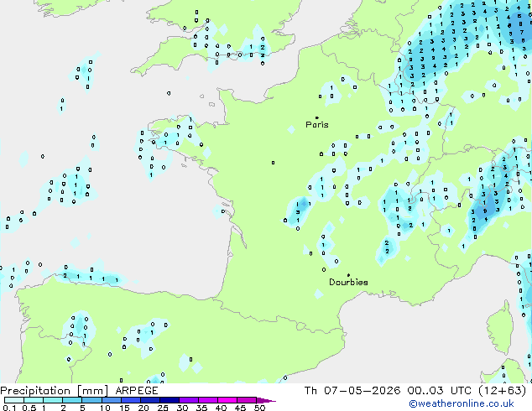Click the '0.1' legend scale value

coord(9,408)
